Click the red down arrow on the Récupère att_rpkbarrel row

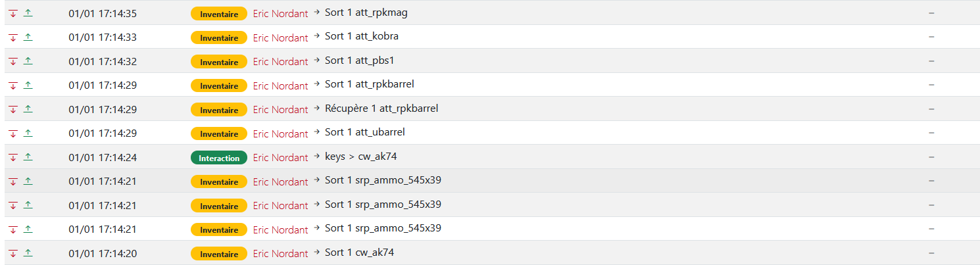coord(12,109)
